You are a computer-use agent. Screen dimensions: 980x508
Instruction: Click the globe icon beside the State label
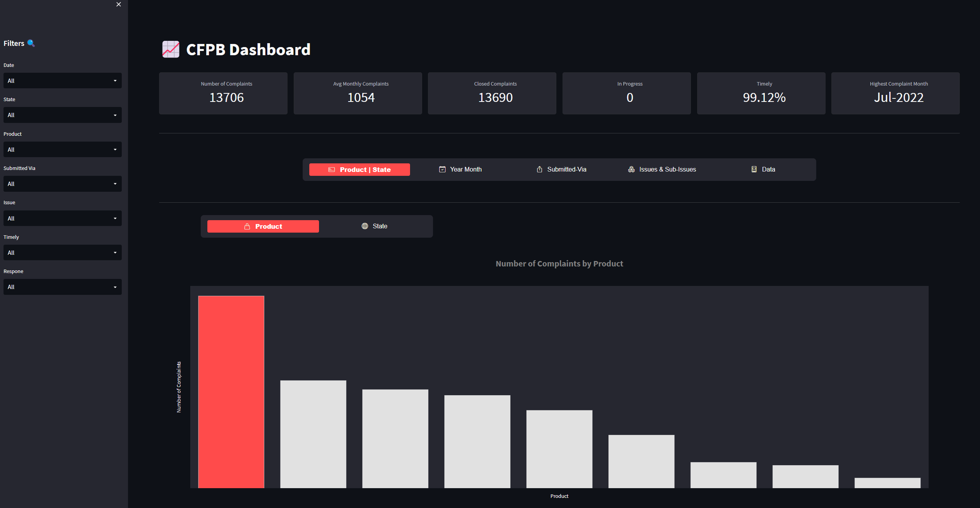click(x=365, y=226)
